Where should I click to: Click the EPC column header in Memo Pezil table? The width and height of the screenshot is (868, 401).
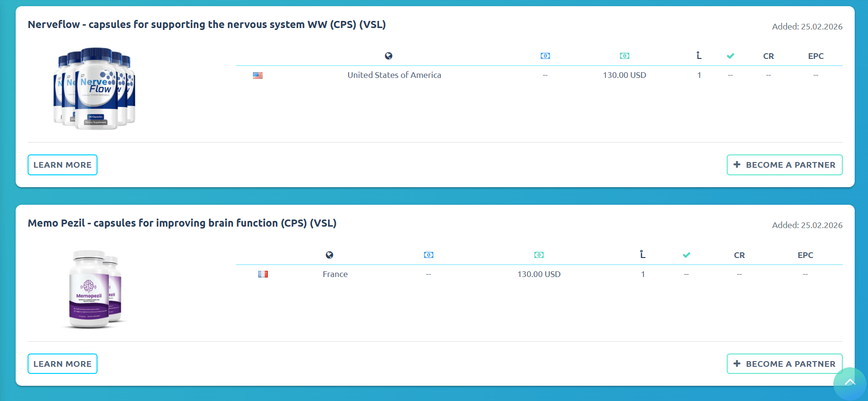click(805, 255)
